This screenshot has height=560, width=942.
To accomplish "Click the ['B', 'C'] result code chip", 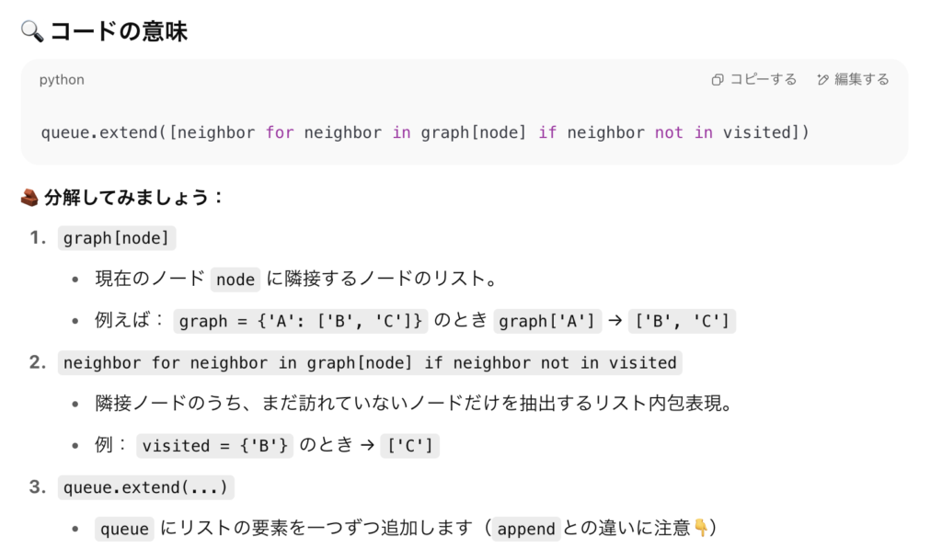I will [682, 321].
